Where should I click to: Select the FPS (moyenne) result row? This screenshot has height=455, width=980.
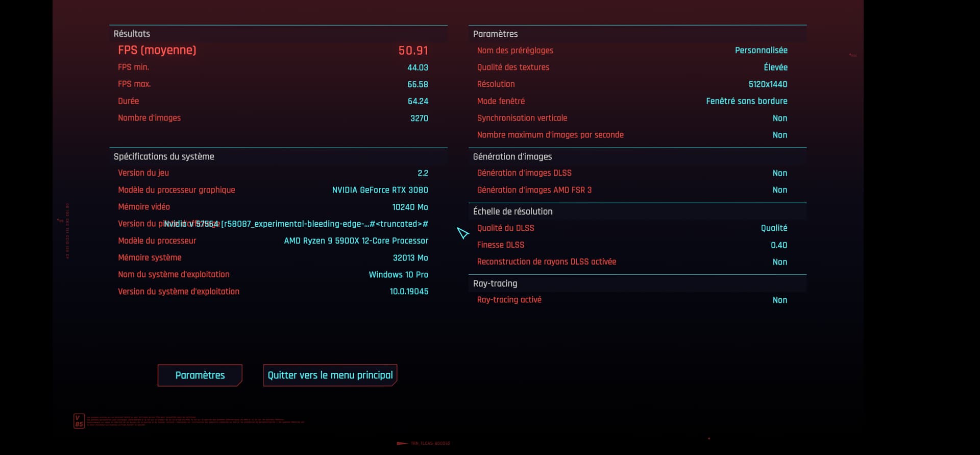273,50
